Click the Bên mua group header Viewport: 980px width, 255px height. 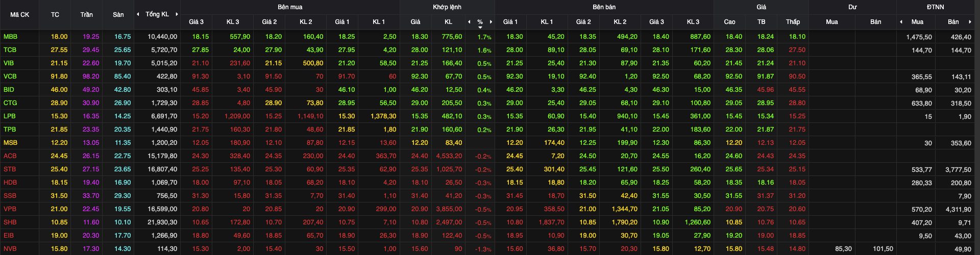pos(290,7)
